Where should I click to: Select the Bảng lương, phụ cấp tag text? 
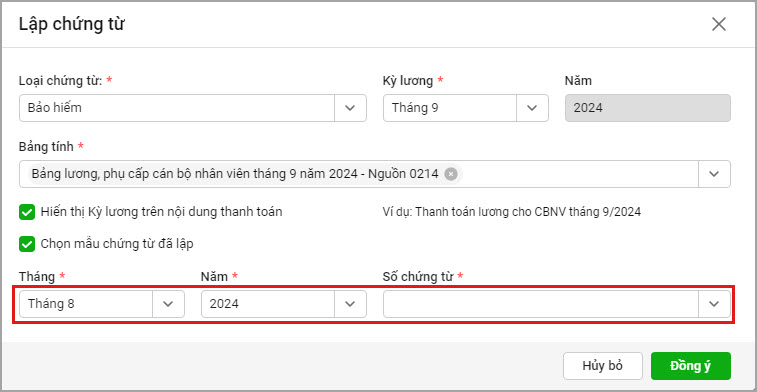click(235, 174)
